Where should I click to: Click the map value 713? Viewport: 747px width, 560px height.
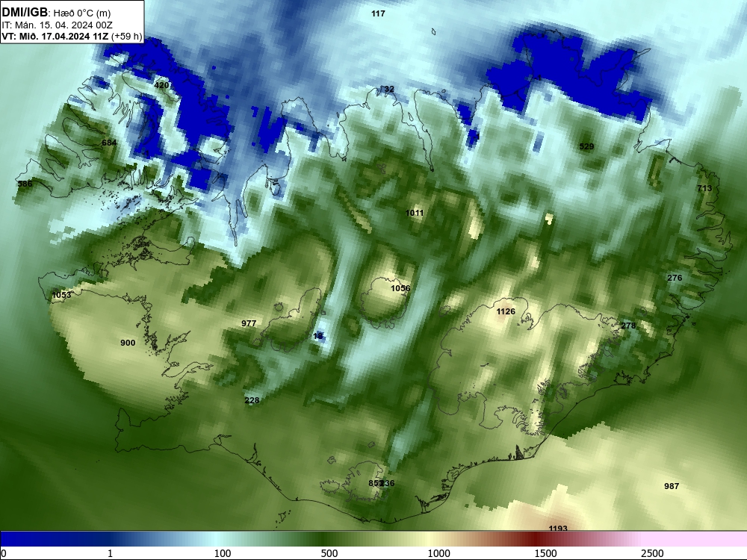pyautogui.click(x=704, y=189)
